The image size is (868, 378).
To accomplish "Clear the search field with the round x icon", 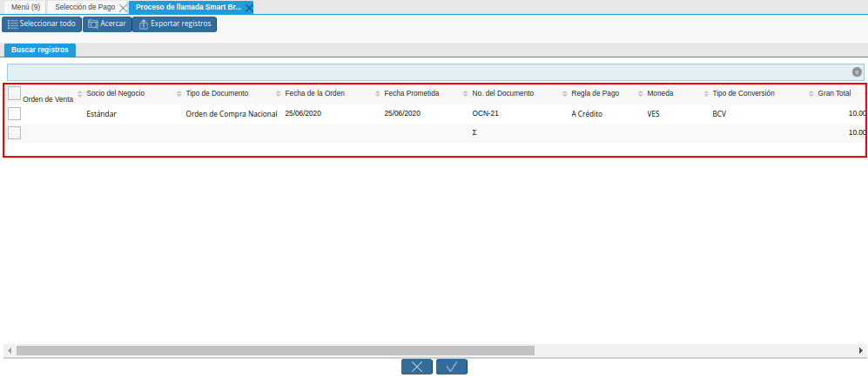I will (857, 72).
